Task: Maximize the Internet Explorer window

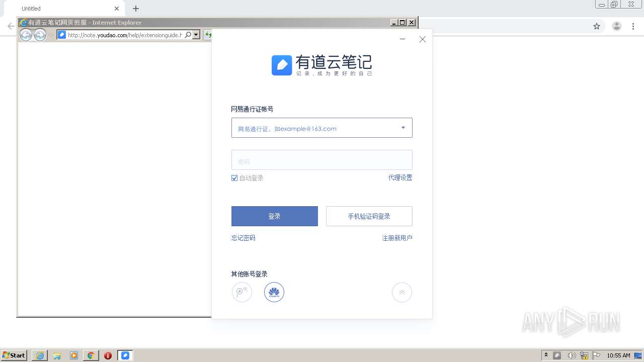Action: click(402, 23)
